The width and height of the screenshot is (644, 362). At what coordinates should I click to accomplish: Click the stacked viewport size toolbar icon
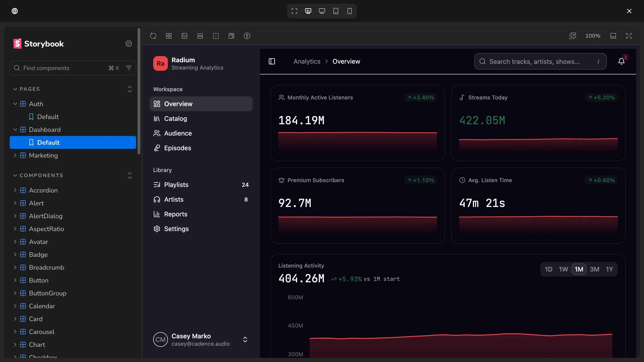pyautogui.click(x=231, y=36)
